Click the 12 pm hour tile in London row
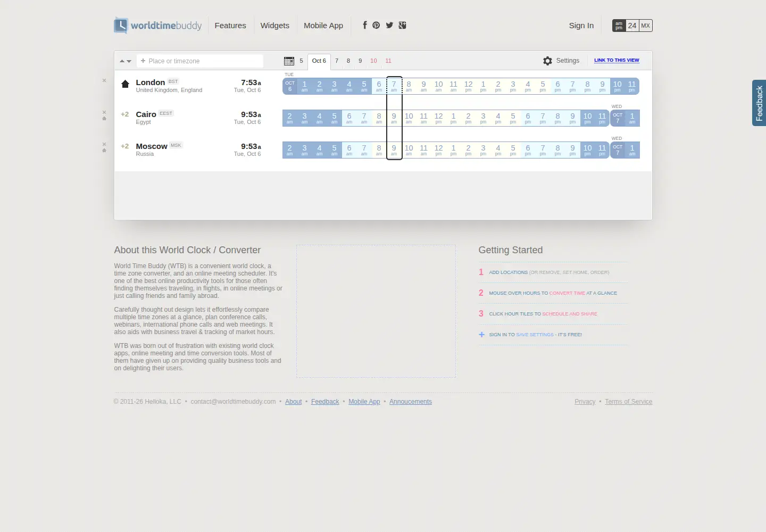Image resolution: width=766 pixels, height=532 pixels. pos(468,86)
